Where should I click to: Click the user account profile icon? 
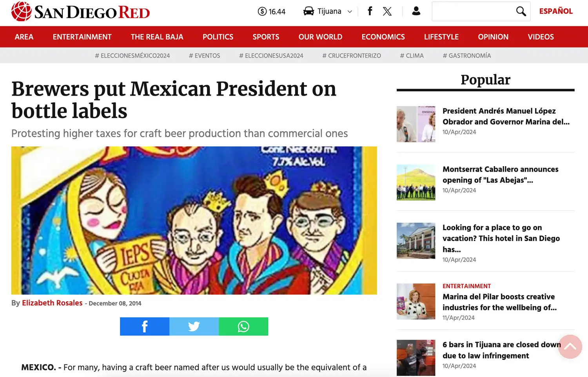tap(416, 11)
